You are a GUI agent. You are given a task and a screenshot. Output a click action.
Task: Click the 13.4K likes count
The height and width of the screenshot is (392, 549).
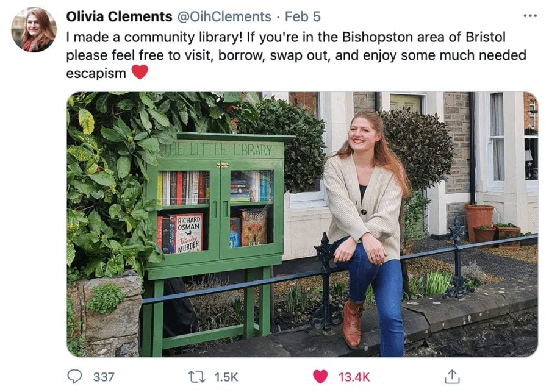tap(354, 377)
